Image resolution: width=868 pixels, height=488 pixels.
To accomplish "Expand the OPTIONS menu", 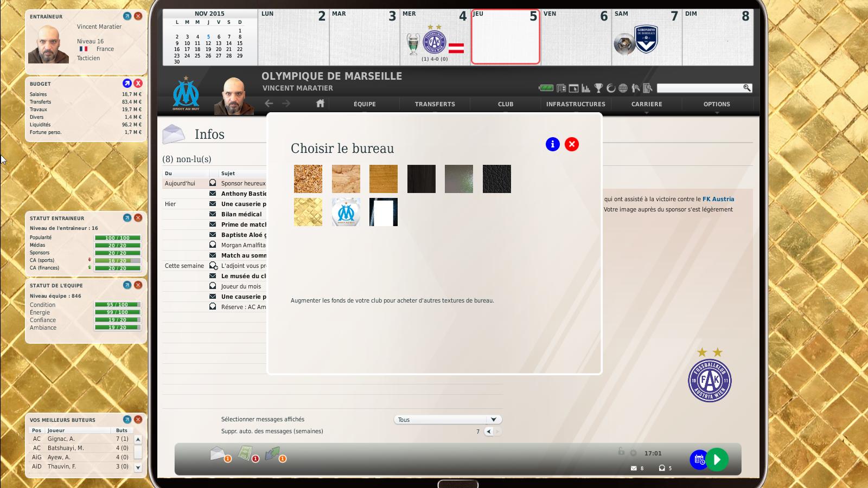I will pos(717,104).
